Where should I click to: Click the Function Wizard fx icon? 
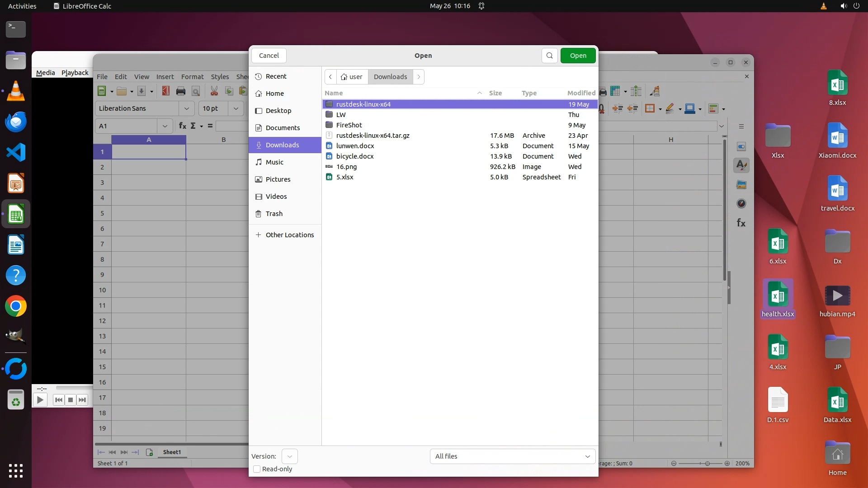pyautogui.click(x=182, y=126)
